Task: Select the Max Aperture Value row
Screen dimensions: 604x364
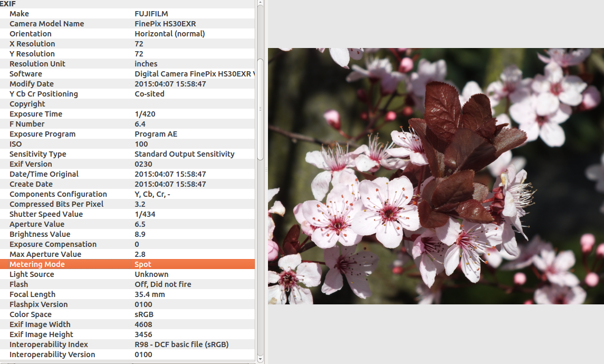Action: pyautogui.click(x=127, y=254)
